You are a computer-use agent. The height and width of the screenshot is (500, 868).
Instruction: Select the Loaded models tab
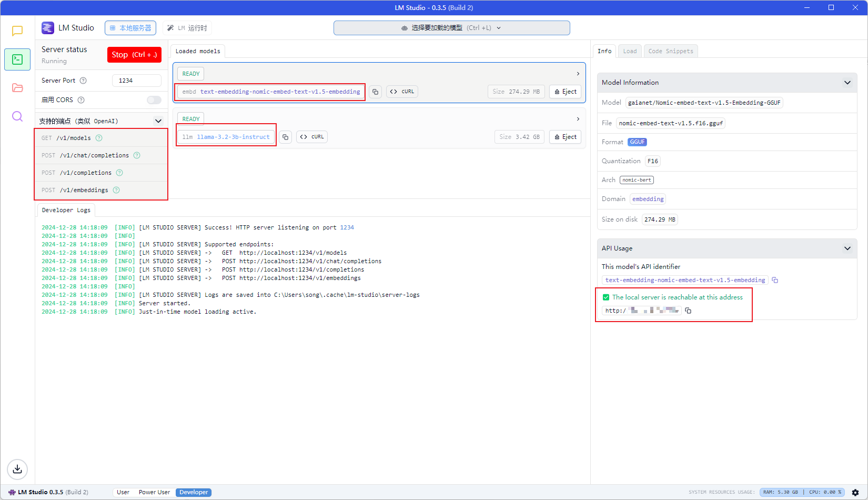(x=198, y=51)
